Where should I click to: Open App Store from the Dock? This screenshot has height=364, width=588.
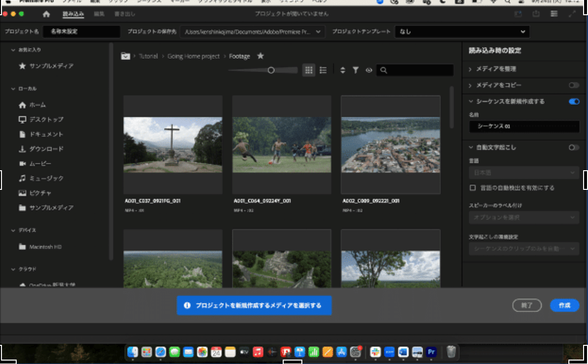tap(341, 352)
